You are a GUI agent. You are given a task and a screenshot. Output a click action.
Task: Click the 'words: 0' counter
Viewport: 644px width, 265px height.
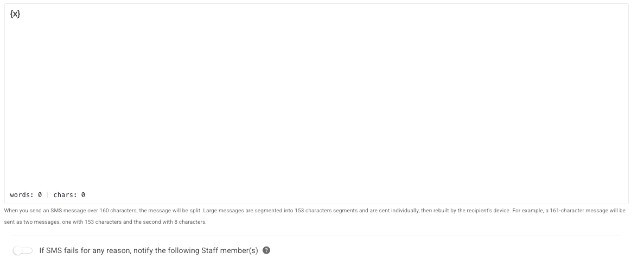click(26, 195)
